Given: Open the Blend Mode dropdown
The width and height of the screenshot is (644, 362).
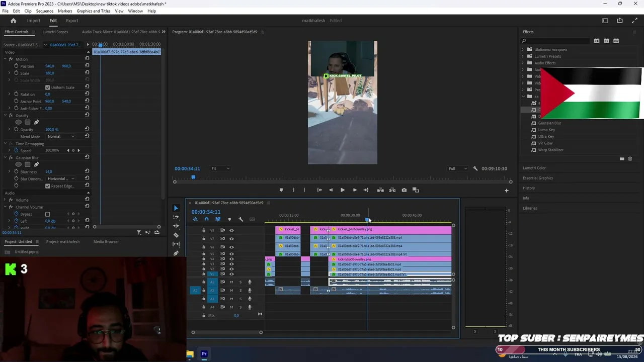Looking at the screenshot, I should click(61, 136).
